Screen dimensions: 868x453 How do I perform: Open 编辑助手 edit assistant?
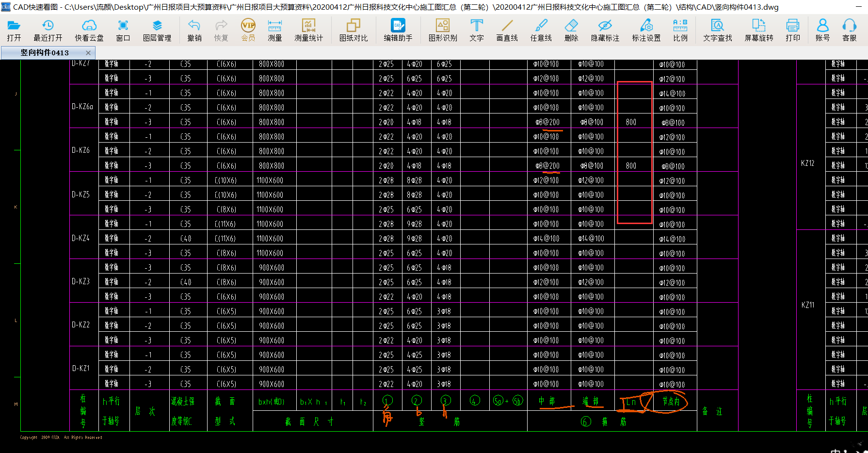pyautogui.click(x=398, y=30)
